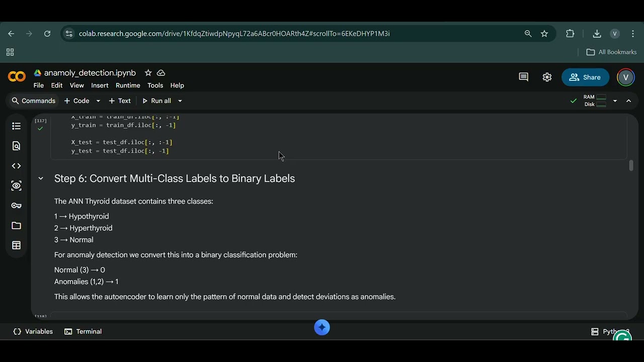Reload the browser page

point(47,34)
